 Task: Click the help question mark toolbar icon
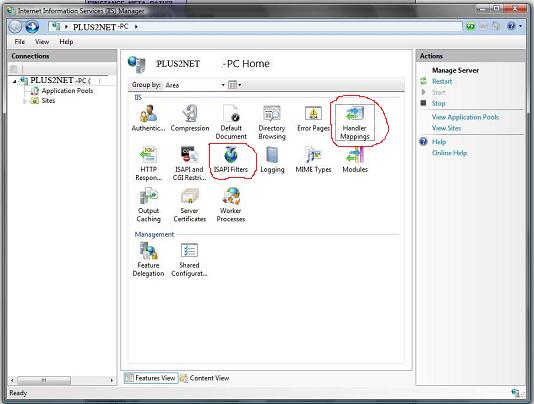[x=511, y=26]
